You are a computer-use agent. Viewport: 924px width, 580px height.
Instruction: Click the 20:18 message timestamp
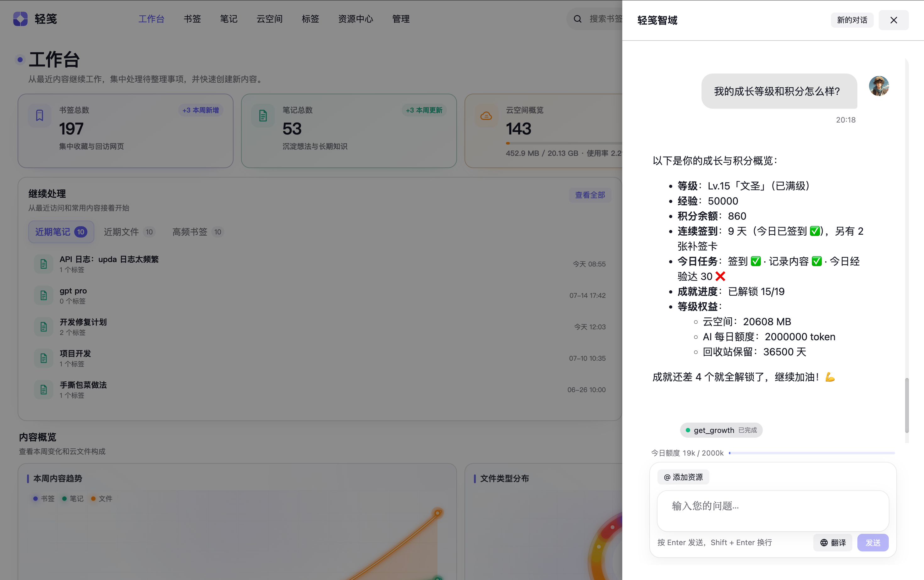(x=846, y=120)
